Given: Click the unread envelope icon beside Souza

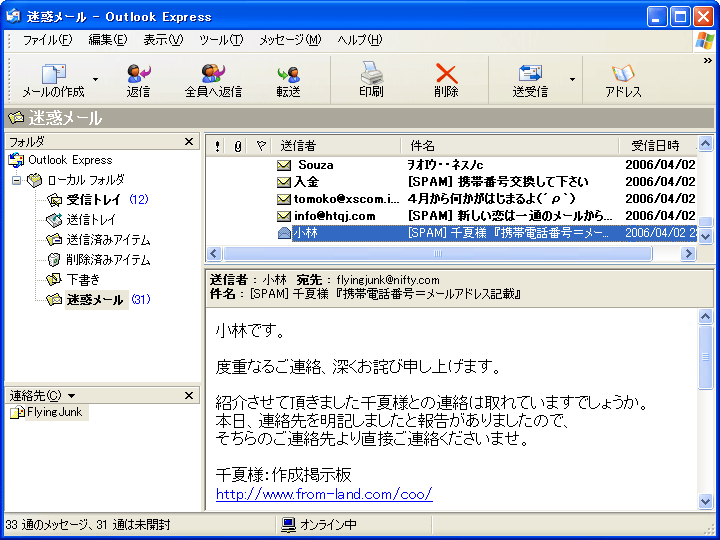Looking at the screenshot, I should pyautogui.click(x=284, y=165).
